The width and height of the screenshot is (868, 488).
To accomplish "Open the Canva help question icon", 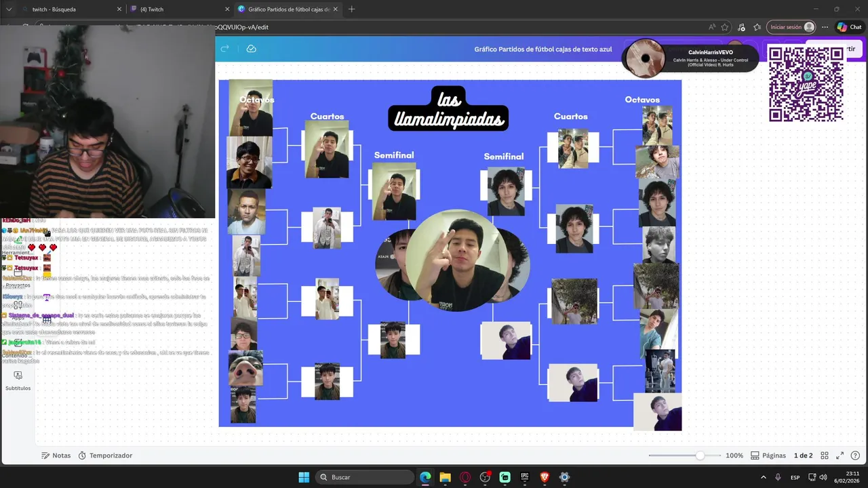I will tap(855, 455).
